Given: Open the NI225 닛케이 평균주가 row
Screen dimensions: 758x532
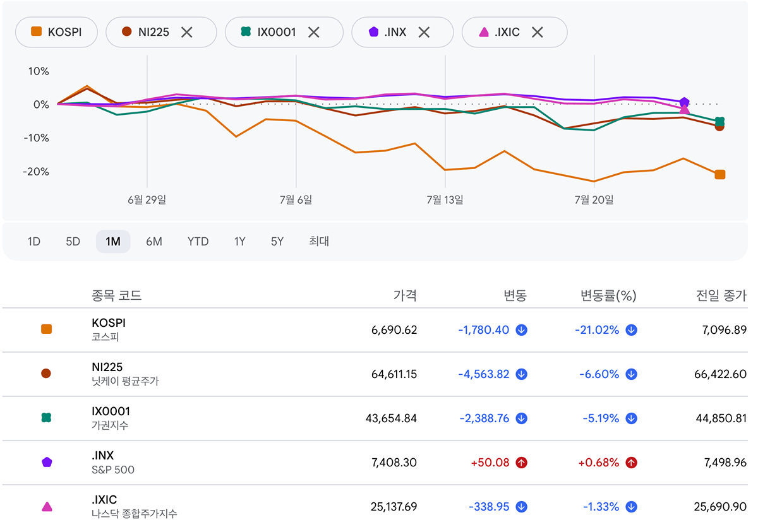Looking at the screenshot, I should tap(375, 374).
